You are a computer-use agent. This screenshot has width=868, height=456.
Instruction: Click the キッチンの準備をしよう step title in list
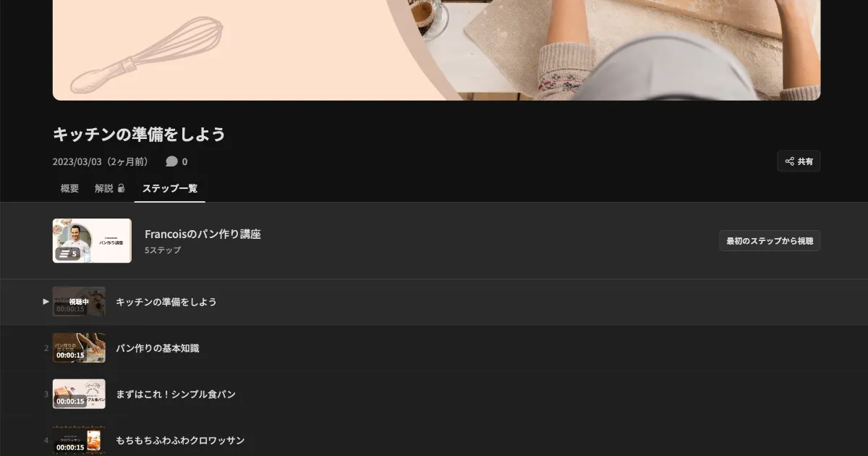(166, 302)
